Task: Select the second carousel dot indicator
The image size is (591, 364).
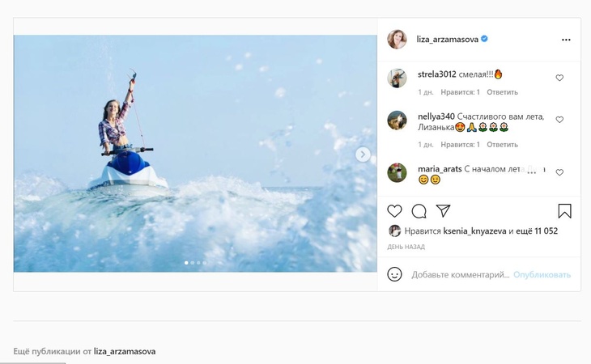Action: tap(193, 263)
